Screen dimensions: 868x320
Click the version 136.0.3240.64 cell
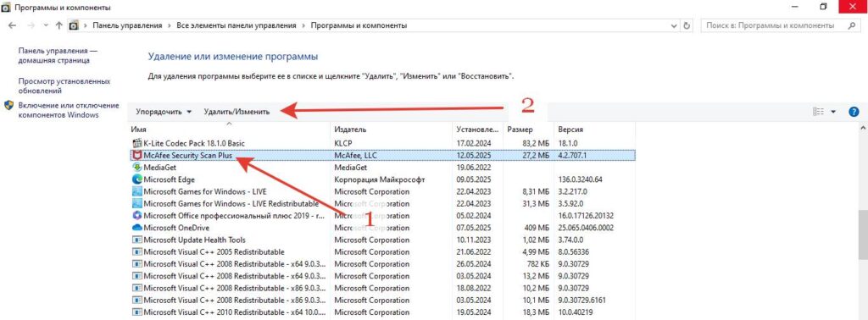click(x=580, y=179)
